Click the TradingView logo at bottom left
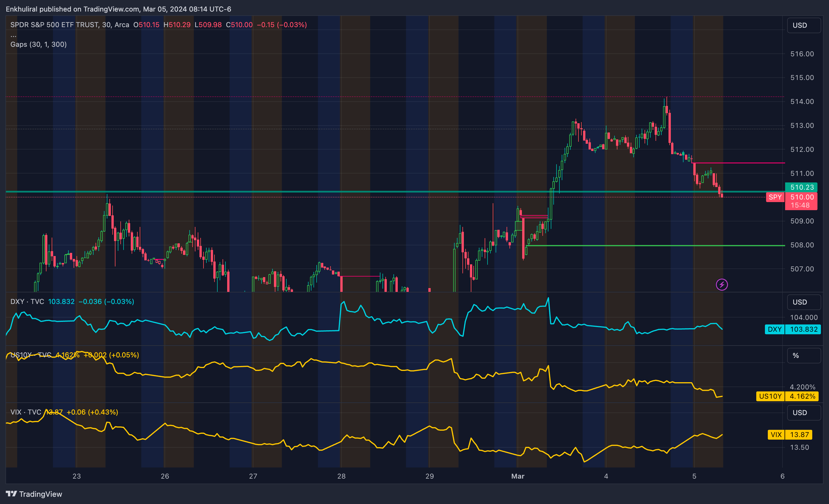 tap(34, 494)
